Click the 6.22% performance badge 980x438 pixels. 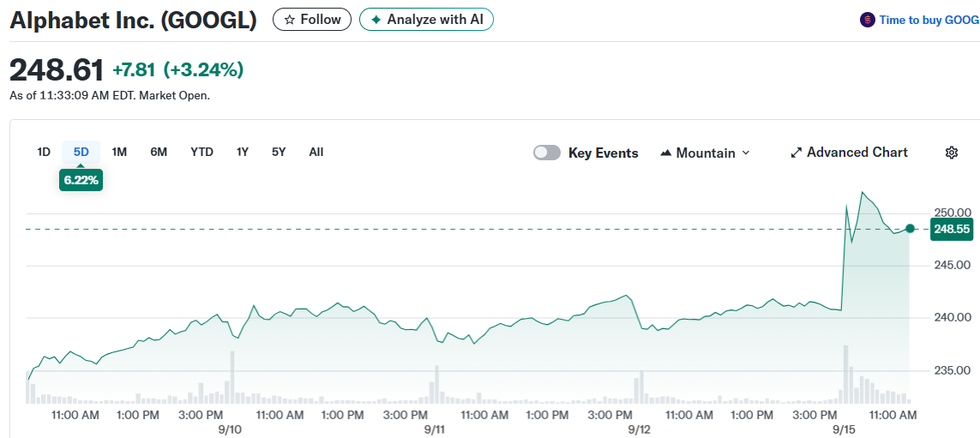[81, 181]
